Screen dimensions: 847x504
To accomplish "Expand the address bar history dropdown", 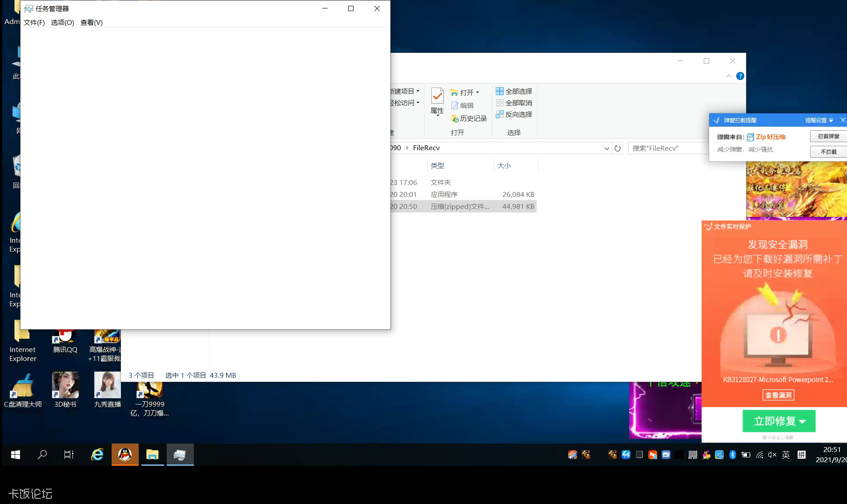I will 606,148.
